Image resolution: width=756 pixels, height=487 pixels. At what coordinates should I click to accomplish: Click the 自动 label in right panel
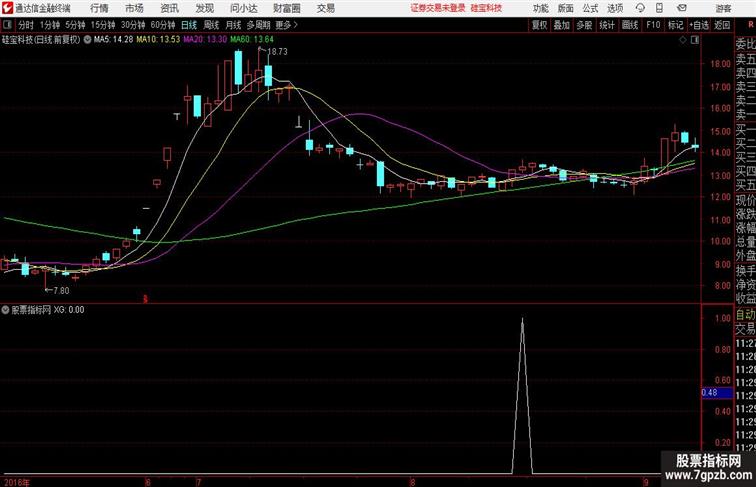click(745, 315)
